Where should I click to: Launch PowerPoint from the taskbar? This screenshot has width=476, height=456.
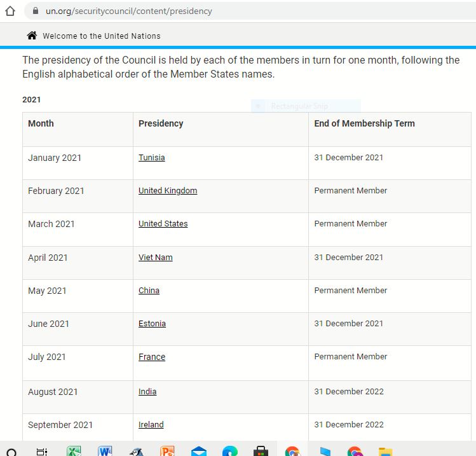(168, 450)
